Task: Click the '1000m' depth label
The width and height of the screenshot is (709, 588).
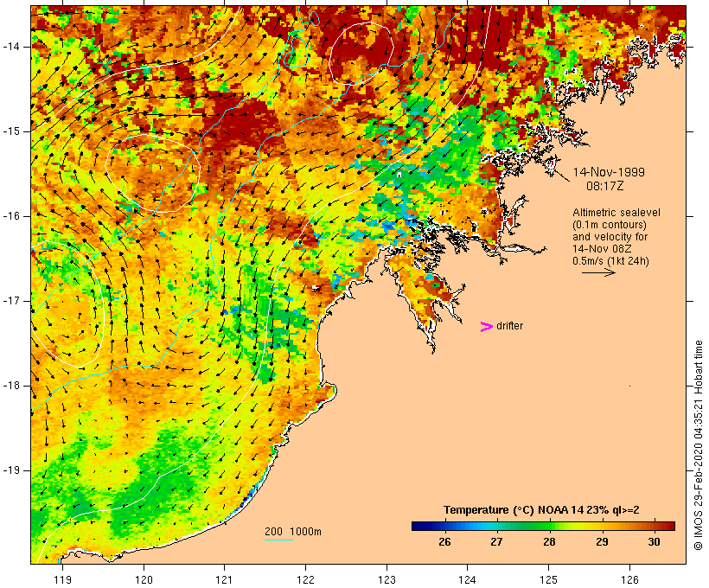Action: pos(305,532)
